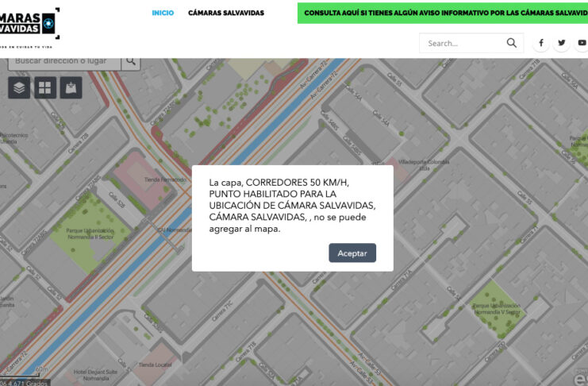Focus the 'Buscar dirección o lugar' field
This screenshot has width=588, height=386.
click(x=63, y=60)
